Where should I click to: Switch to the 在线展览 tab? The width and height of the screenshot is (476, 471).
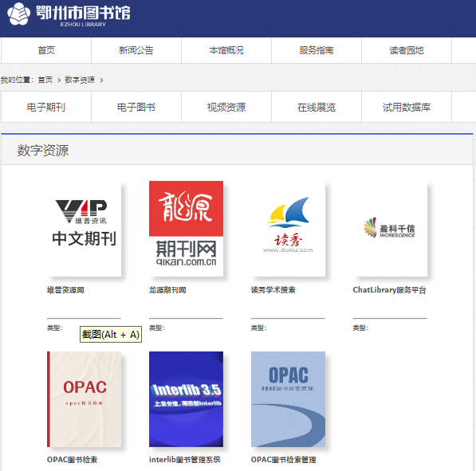point(317,107)
